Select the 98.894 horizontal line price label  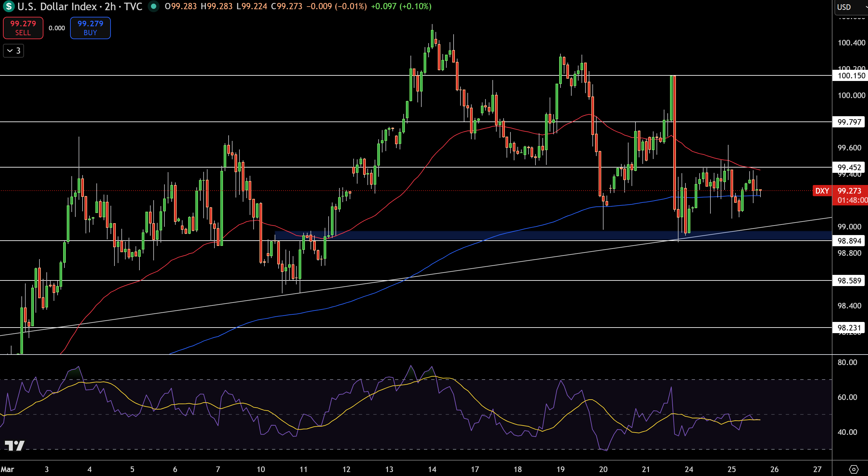pyautogui.click(x=849, y=241)
